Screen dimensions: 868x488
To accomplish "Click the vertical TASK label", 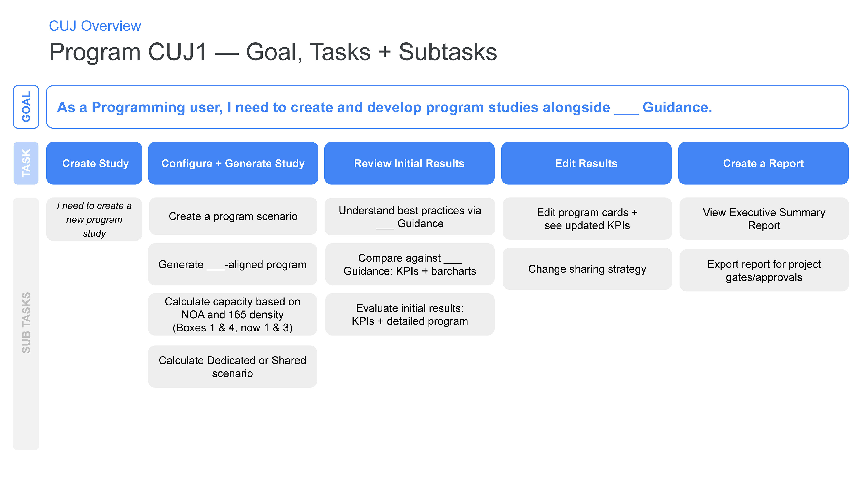I will (26, 163).
